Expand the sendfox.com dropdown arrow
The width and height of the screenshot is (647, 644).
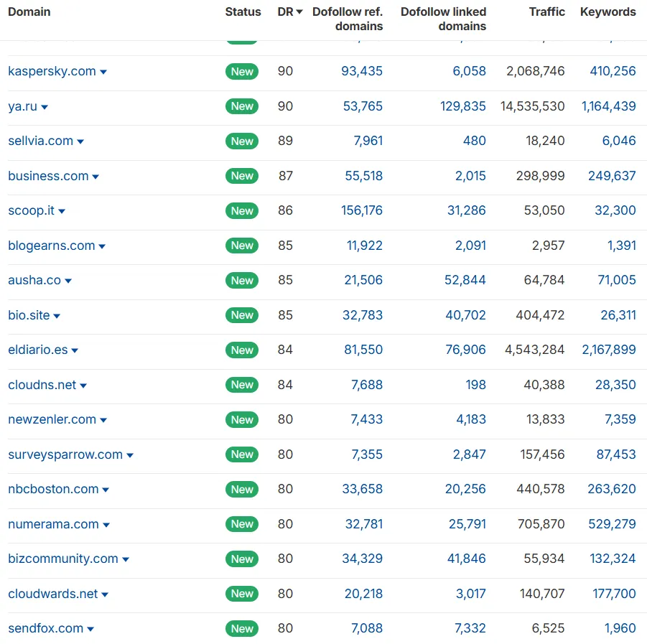pos(90,630)
